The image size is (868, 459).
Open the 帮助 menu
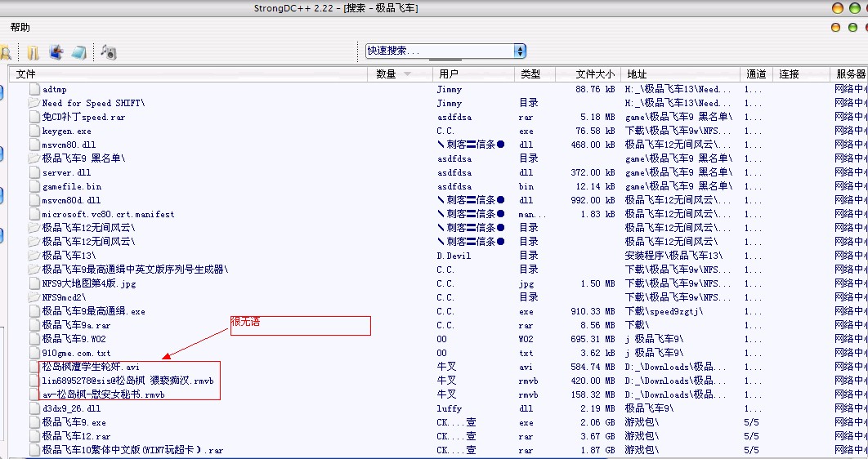20,27
